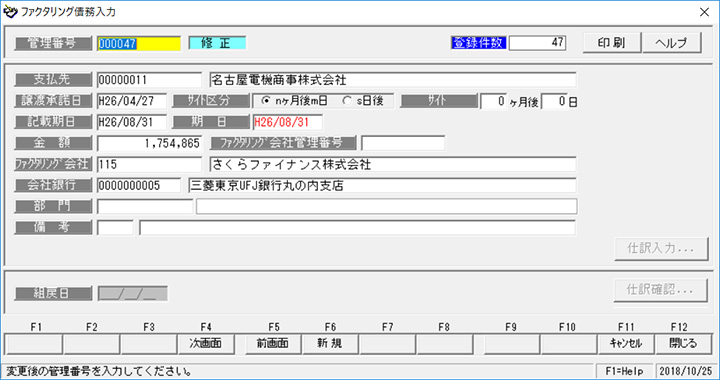This screenshot has width=720, height=380.
Task: Click the さくらファイナンス株式会社 name field
Action: point(393,164)
